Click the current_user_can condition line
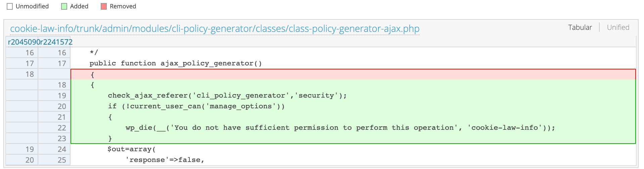The height and width of the screenshot is (169, 644). pos(196,106)
